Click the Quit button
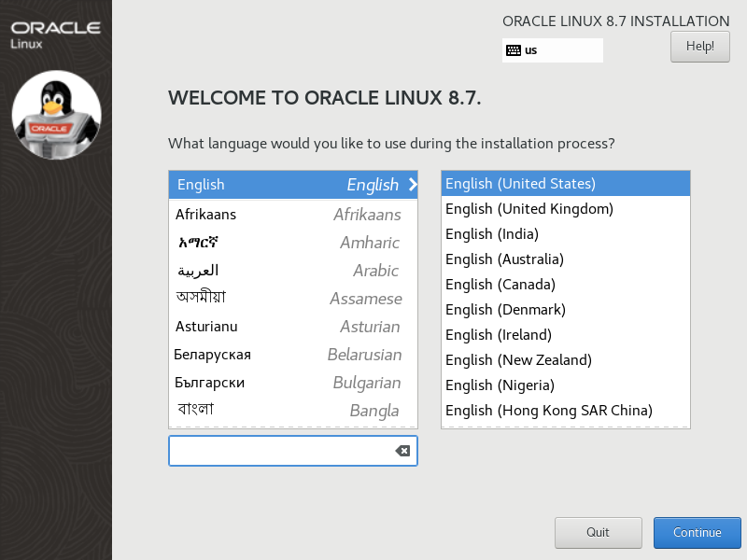 click(x=598, y=532)
